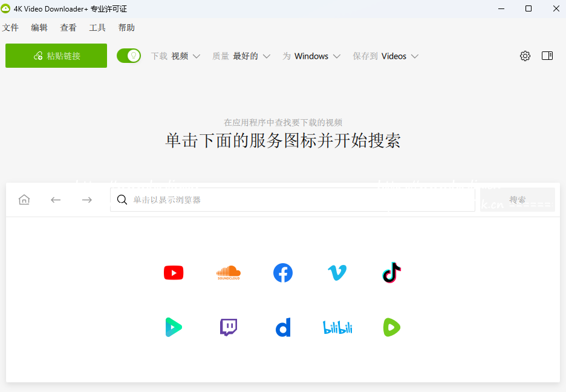566x392 pixels.
Task: Open the Facebook service icon
Action: coord(282,272)
